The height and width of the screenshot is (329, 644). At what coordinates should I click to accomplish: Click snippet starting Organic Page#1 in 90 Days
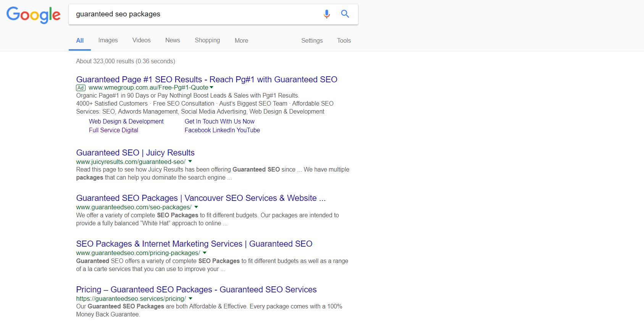pos(187,95)
